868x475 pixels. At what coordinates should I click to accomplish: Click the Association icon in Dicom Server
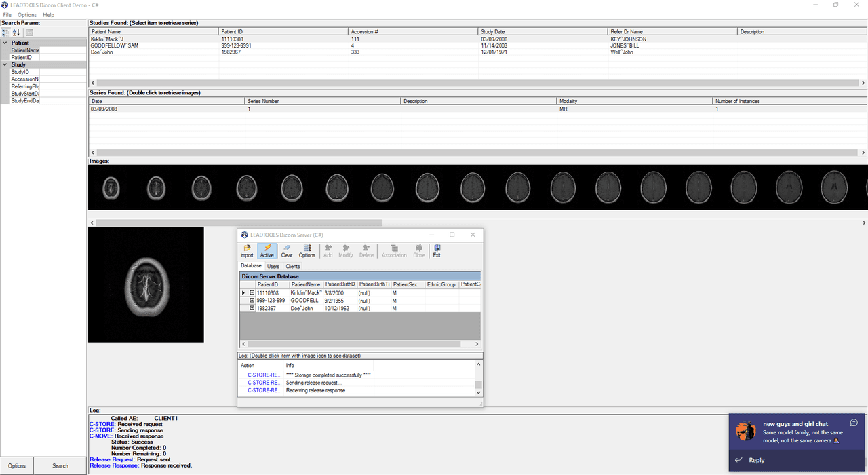click(x=394, y=250)
